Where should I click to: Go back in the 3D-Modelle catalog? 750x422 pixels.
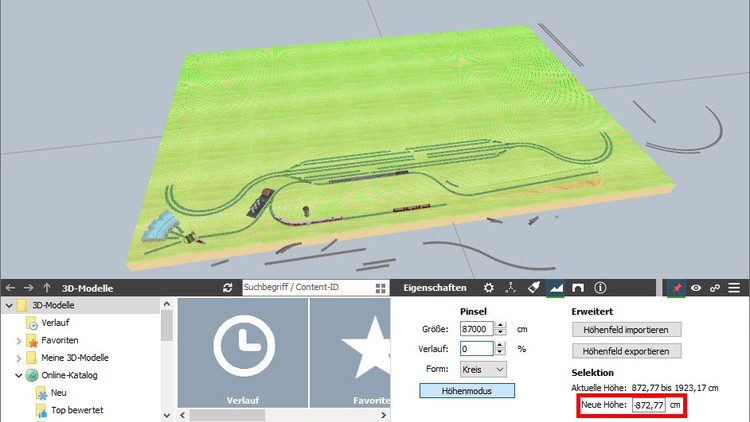coord(11,288)
